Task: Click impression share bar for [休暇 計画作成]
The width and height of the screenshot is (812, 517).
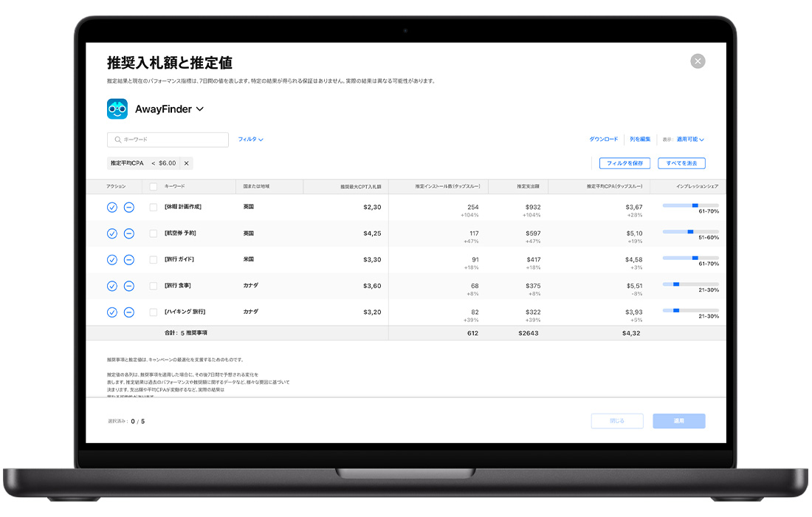Action: click(690, 205)
